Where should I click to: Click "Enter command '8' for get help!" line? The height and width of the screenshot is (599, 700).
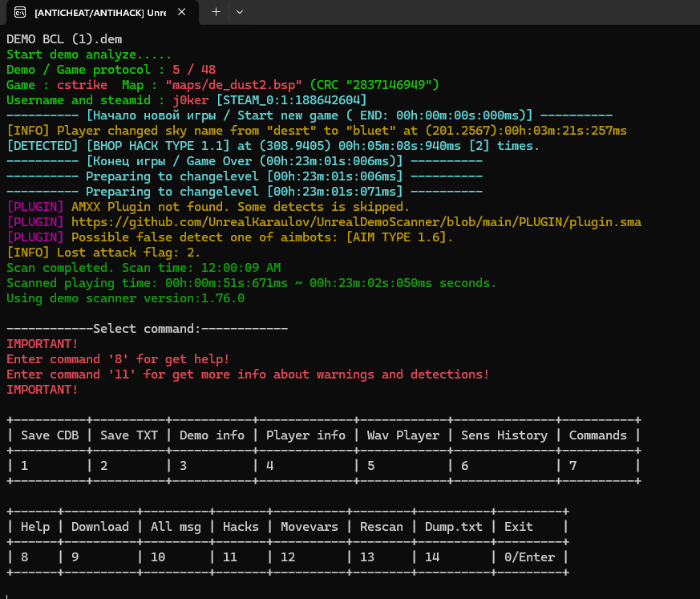tap(118, 359)
